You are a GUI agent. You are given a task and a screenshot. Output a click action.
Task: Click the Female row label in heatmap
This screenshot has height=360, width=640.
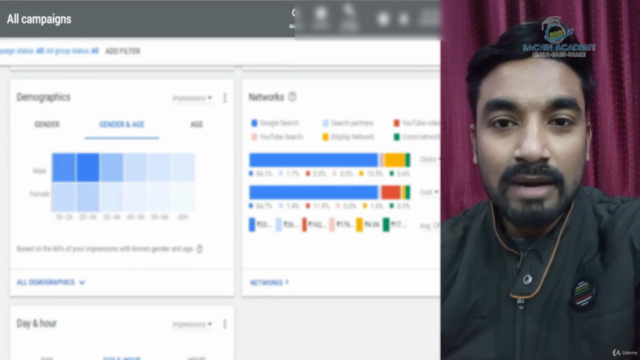(39, 194)
